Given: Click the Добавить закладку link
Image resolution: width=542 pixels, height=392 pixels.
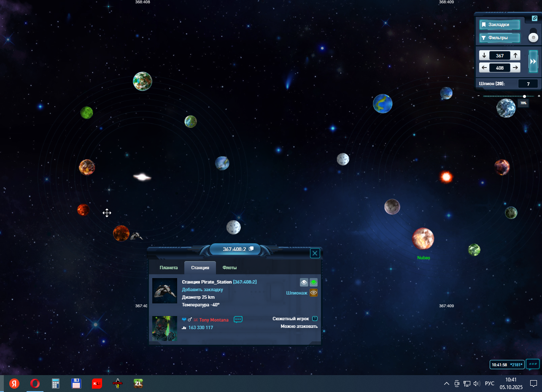Looking at the screenshot, I should click(202, 290).
